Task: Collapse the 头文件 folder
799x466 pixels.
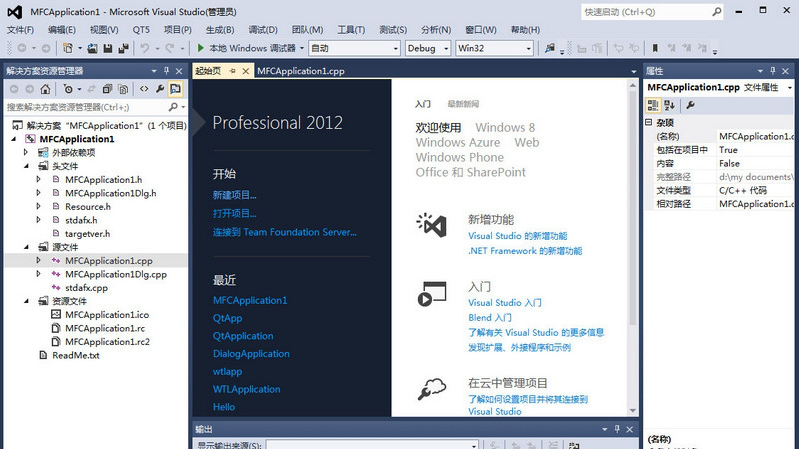Action: click(x=26, y=166)
